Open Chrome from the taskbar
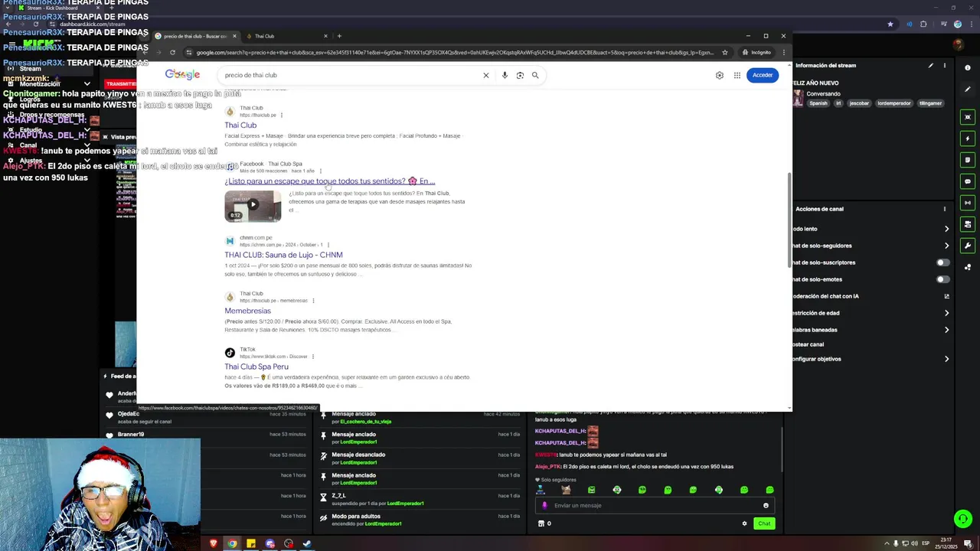980x551 pixels. click(x=232, y=543)
